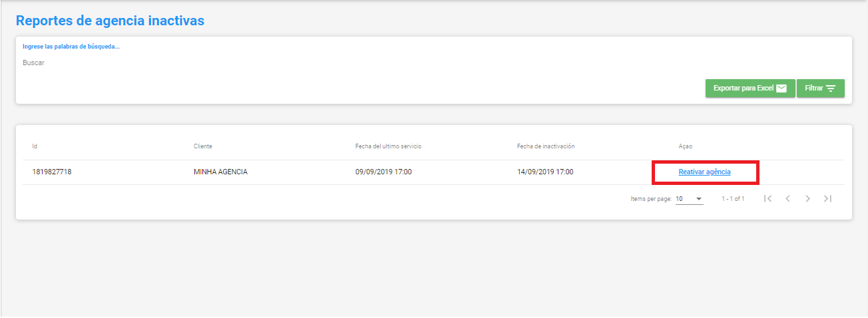Screen dimensions: 868x318
Task: Click the Exportar para Excel button
Action: pos(750,88)
